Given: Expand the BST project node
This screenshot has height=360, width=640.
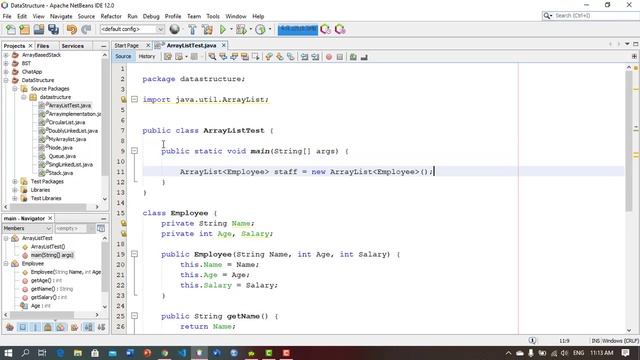Looking at the screenshot, I should pos(6,63).
